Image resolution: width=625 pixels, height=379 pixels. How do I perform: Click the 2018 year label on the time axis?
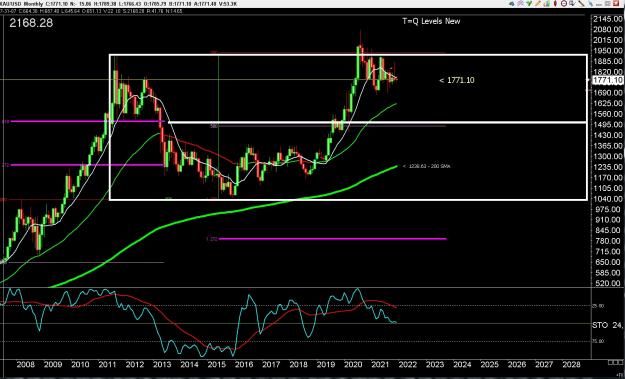tap(298, 364)
